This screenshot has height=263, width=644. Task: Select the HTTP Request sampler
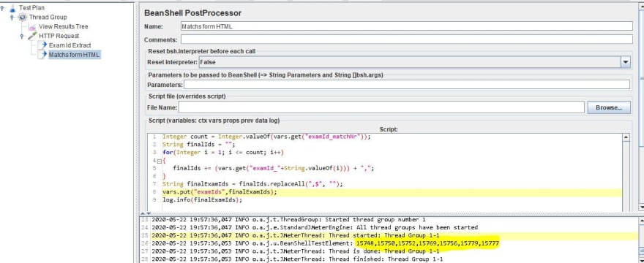coord(59,36)
